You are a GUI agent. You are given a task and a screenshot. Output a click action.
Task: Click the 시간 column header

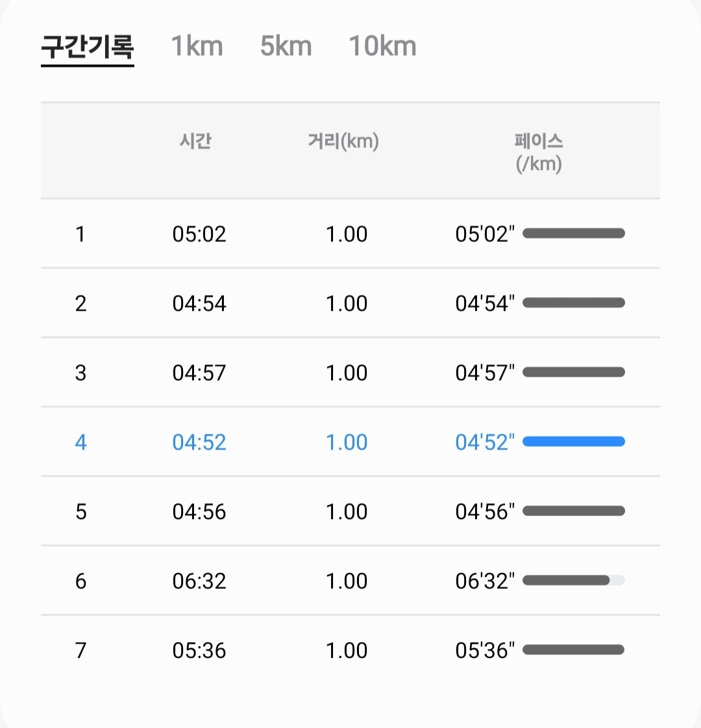196,141
